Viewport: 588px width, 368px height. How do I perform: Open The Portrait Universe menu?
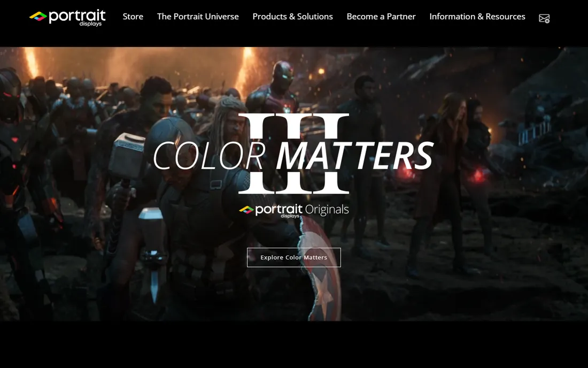pyautogui.click(x=198, y=17)
